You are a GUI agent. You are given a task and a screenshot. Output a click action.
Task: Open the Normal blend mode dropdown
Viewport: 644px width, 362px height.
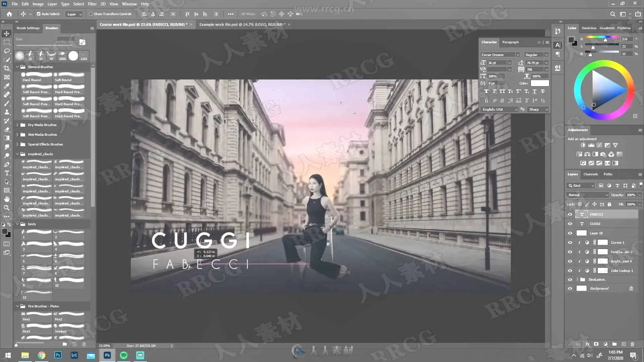588,195
